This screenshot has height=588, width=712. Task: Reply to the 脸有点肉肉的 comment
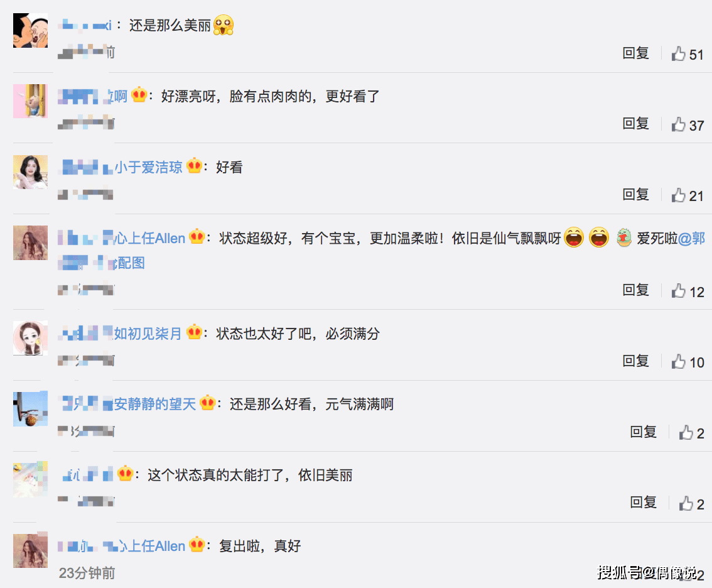tap(635, 124)
